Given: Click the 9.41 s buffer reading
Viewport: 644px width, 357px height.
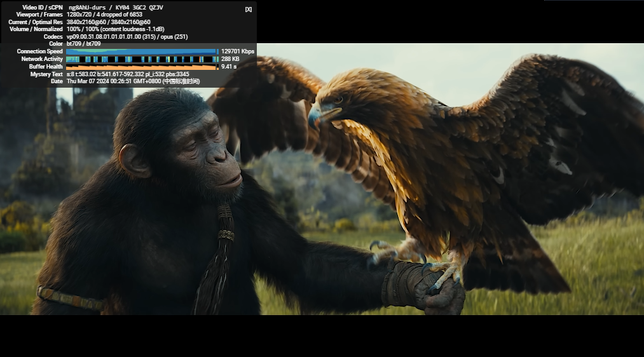Looking at the screenshot, I should 229,67.
